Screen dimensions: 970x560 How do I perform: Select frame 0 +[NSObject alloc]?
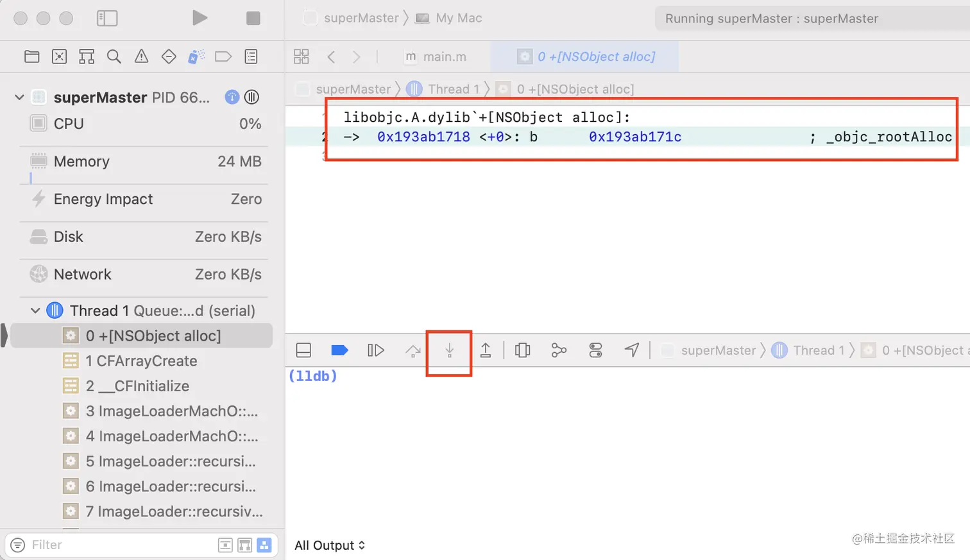click(x=142, y=335)
